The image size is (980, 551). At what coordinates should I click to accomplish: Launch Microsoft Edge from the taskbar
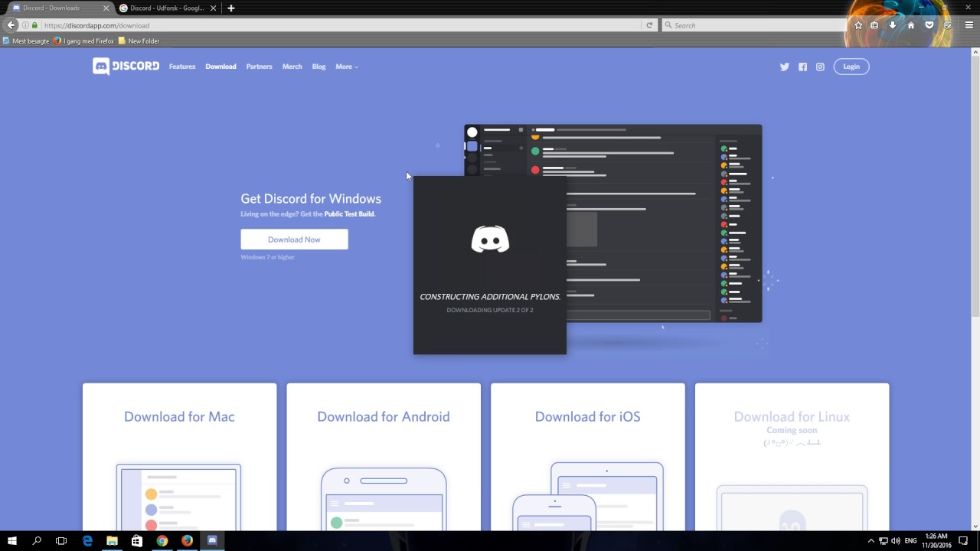pos(87,540)
